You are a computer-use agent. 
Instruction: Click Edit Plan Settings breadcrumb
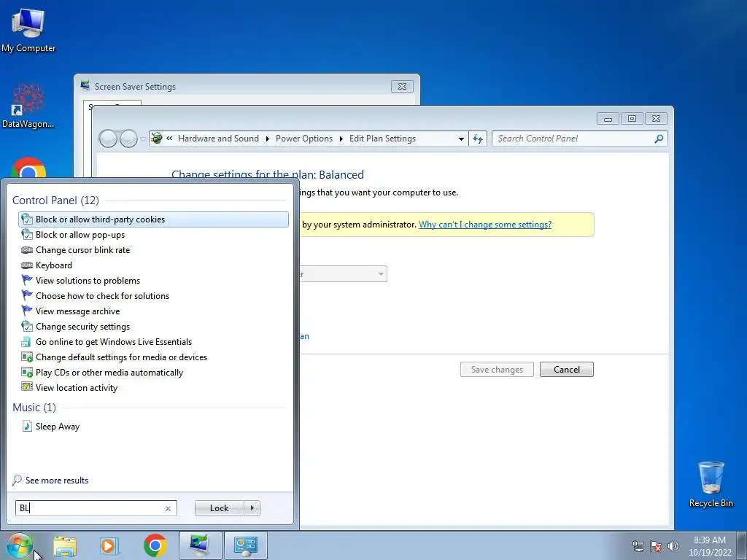click(x=382, y=139)
